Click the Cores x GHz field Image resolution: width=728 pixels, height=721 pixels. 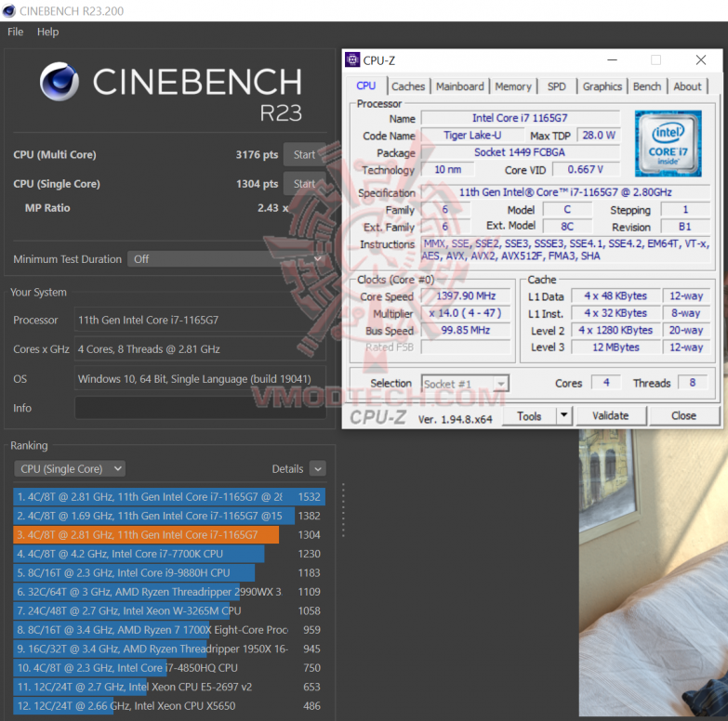tap(200, 349)
